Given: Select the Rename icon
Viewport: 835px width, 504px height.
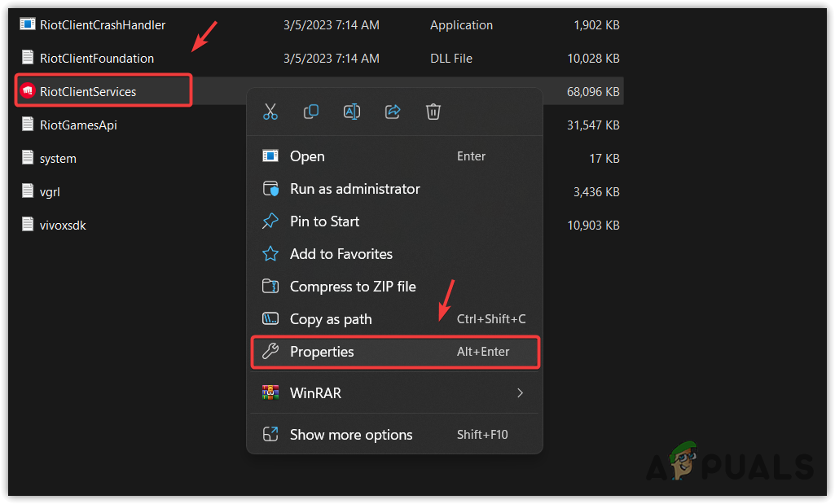Looking at the screenshot, I should pyautogui.click(x=352, y=112).
